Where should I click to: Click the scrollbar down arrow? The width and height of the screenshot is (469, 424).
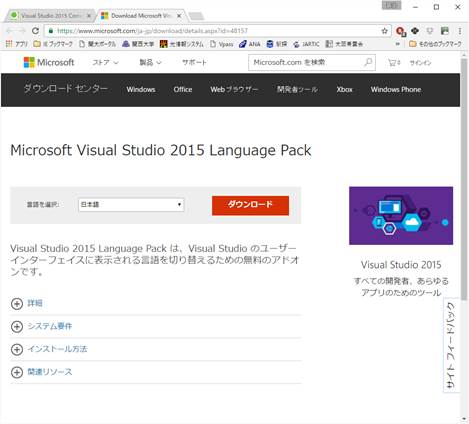tap(464, 419)
